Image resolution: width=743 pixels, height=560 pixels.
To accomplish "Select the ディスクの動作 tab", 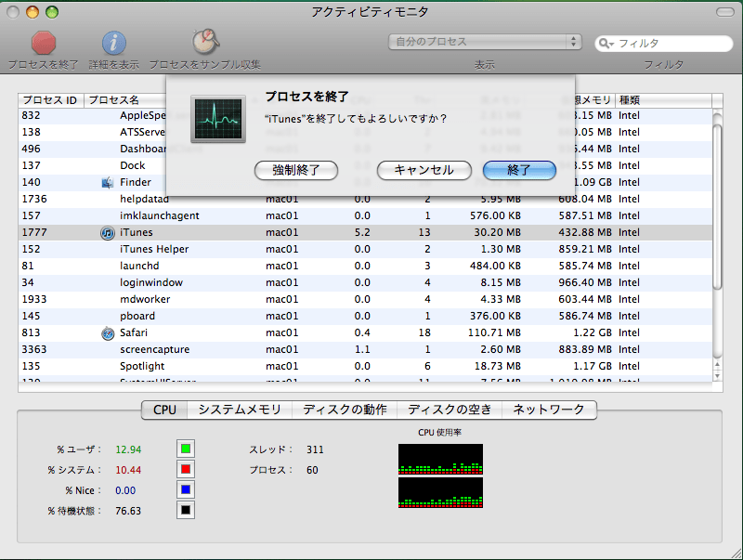I will (x=345, y=410).
